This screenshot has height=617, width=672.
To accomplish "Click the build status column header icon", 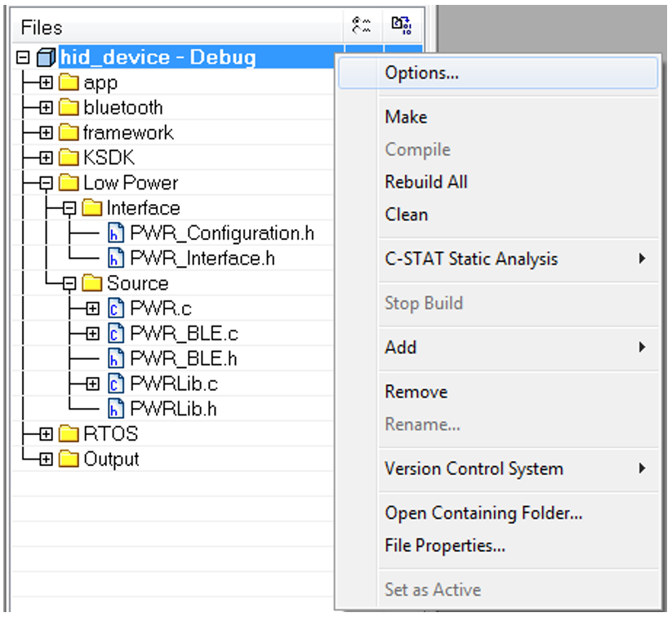I will point(401,27).
